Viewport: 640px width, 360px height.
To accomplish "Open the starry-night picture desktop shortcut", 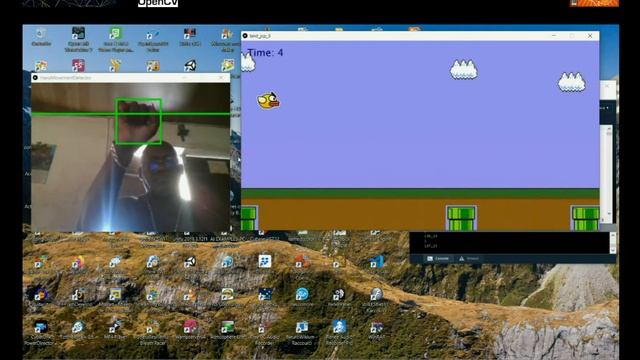I will click(264, 294).
